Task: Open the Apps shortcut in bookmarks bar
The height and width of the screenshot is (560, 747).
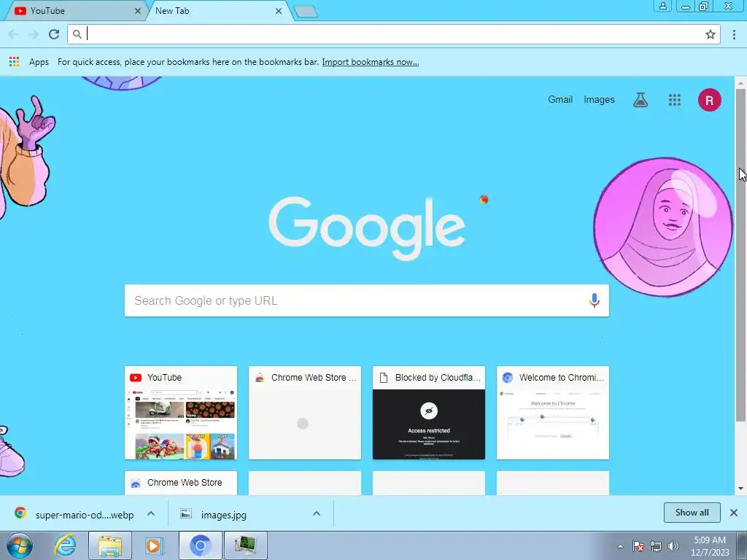Action: coord(29,62)
